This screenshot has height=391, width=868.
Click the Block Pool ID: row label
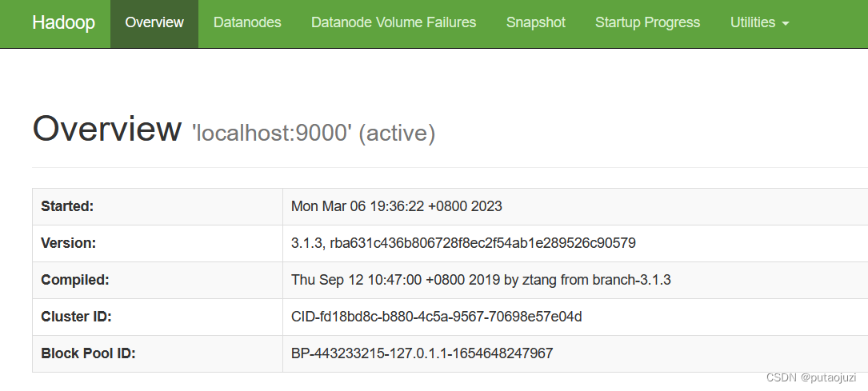89,353
